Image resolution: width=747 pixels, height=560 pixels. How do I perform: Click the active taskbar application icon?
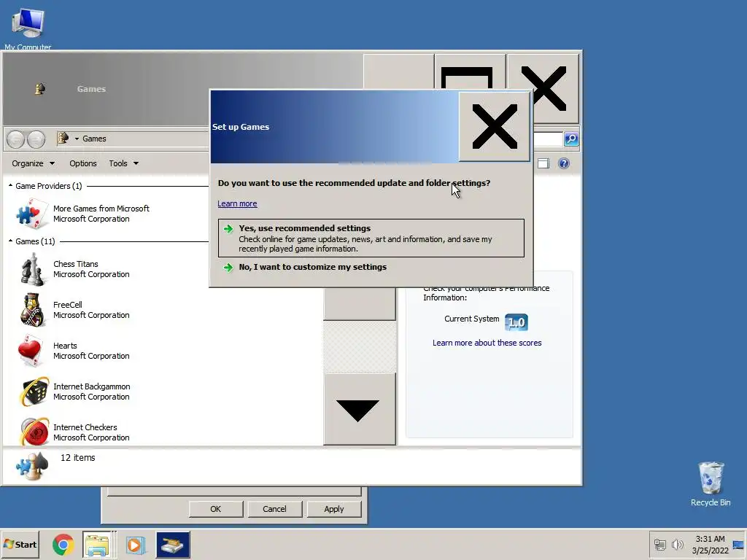[x=172, y=545]
